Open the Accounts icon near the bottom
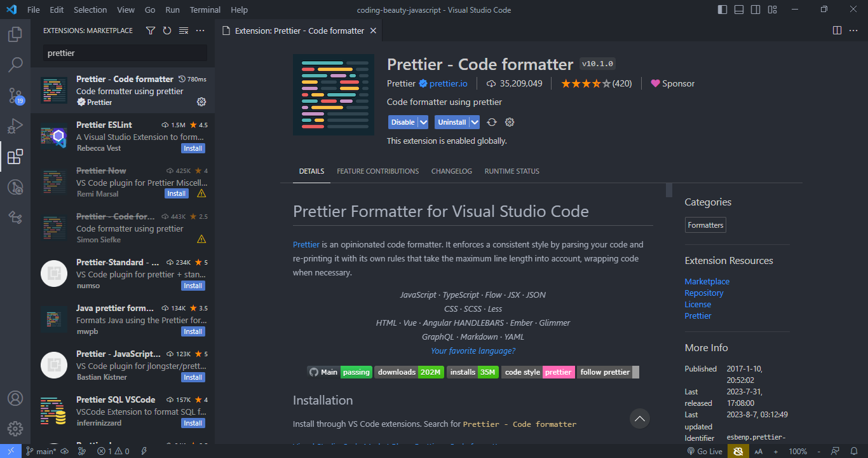The image size is (868, 458). (x=15, y=398)
